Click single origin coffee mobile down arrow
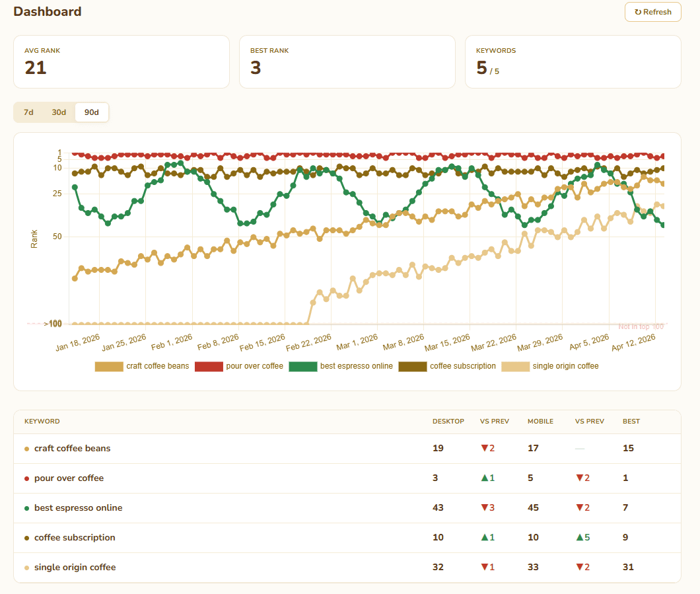Screen dimensions: 700x594 [x=579, y=567]
